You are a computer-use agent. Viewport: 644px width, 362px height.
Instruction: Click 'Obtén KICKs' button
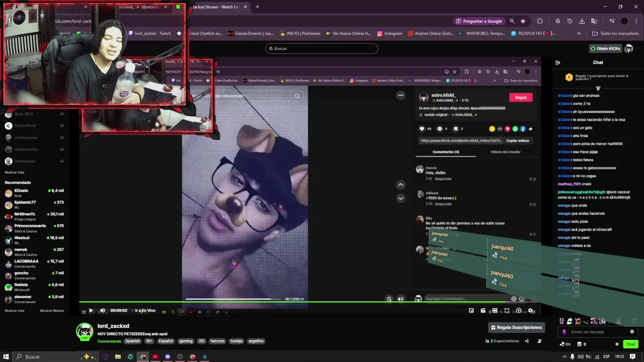pos(605,48)
